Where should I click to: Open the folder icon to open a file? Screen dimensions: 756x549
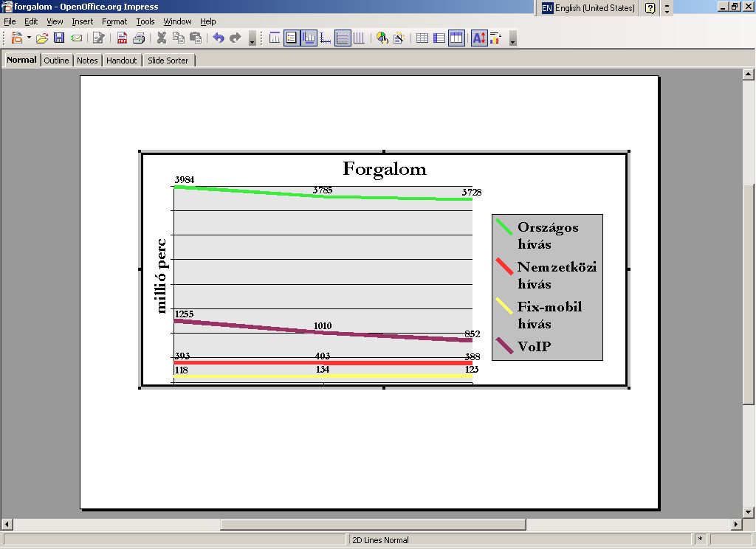tap(42, 38)
